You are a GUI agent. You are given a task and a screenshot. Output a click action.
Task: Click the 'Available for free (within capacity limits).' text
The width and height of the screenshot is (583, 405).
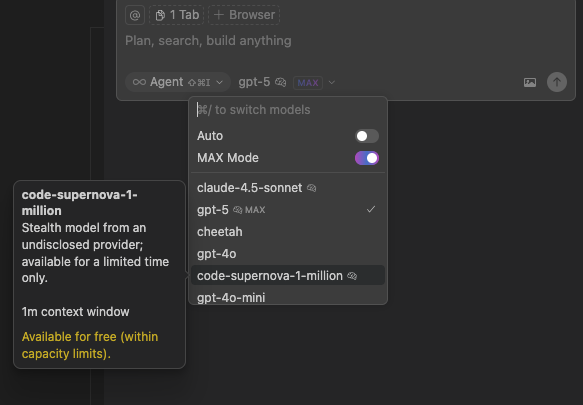point(90,345)
